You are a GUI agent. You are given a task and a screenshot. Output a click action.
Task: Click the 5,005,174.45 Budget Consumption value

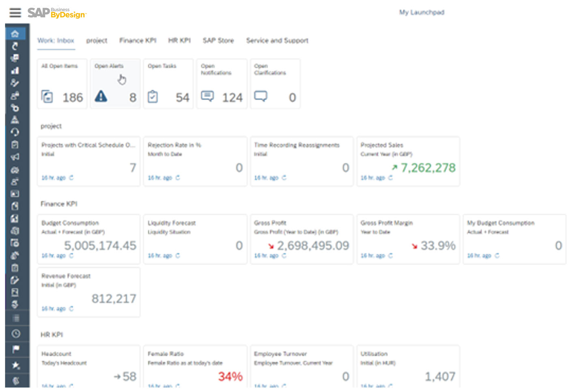[x=100, y=245]
